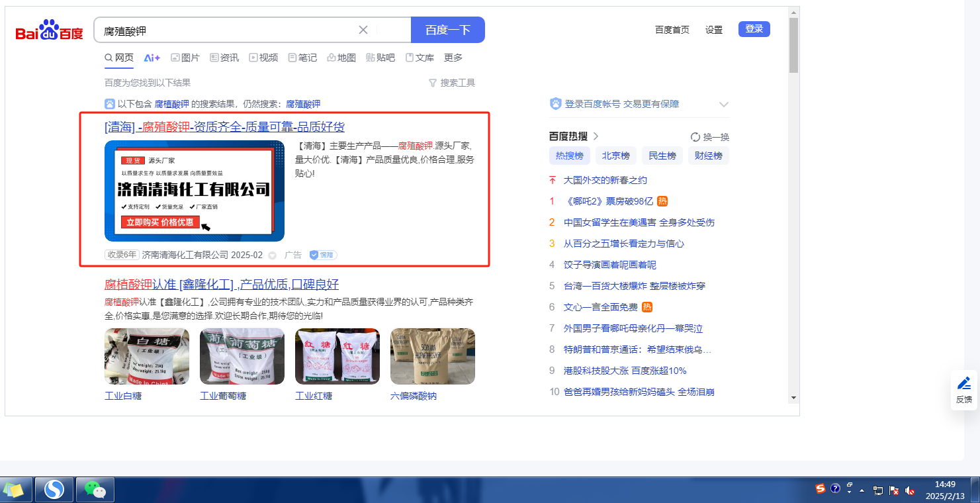The image size is (980, 503).
Task: Open hot topic 台湾一百货大楼爆炸
Action: tap(635, 286)
